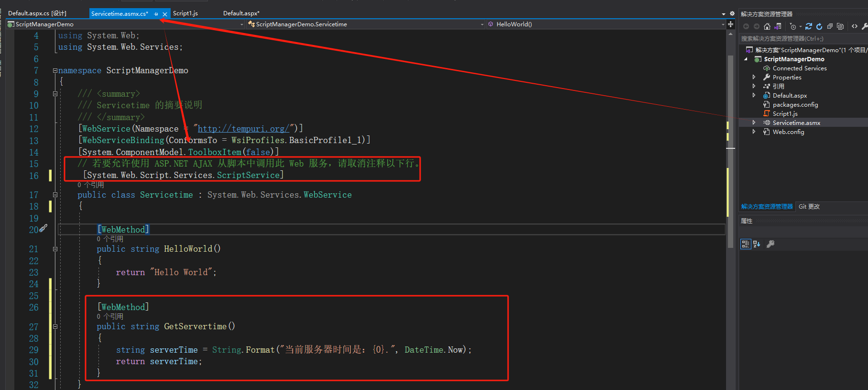868x390 pixels.
Task: Click the editor vertical scrollbar thumb
Action: coord(730,151)
